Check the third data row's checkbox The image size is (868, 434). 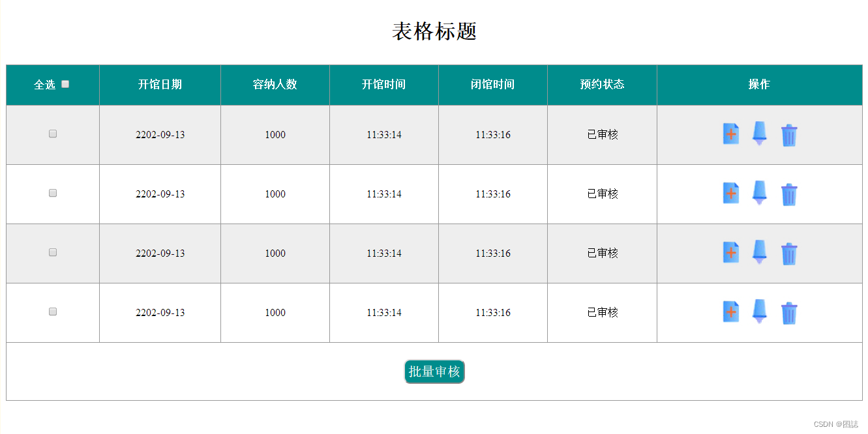point(53,252)
